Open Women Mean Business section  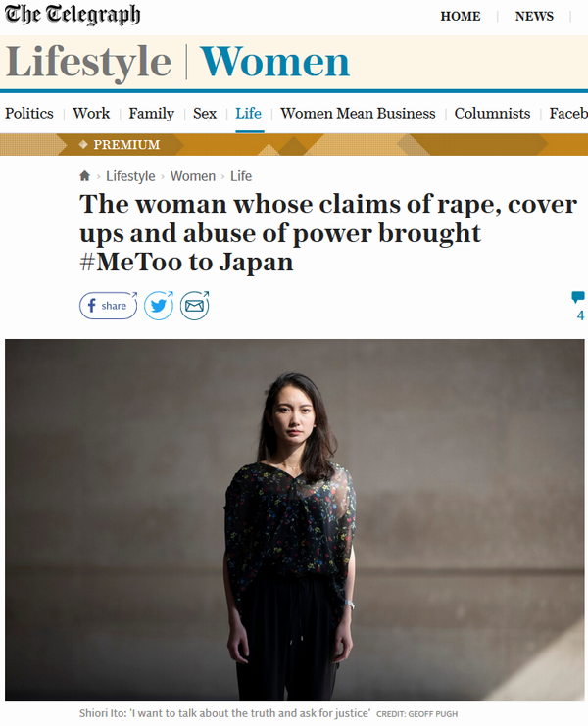[x=358, y=114]
